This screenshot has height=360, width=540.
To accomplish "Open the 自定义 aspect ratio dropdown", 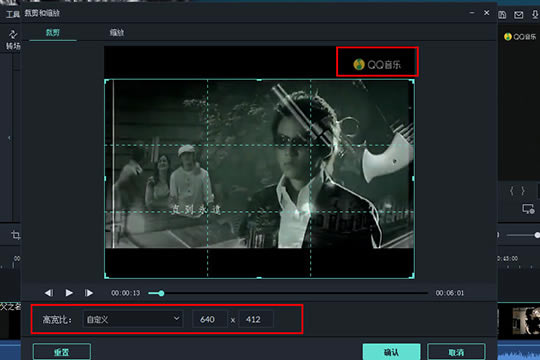I will (133, 319).
